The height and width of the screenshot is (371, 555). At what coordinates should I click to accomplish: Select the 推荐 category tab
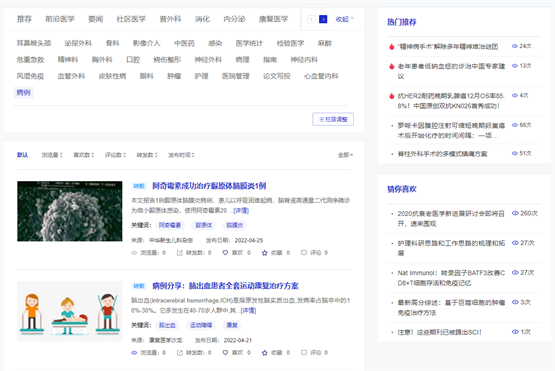[24, 19]
